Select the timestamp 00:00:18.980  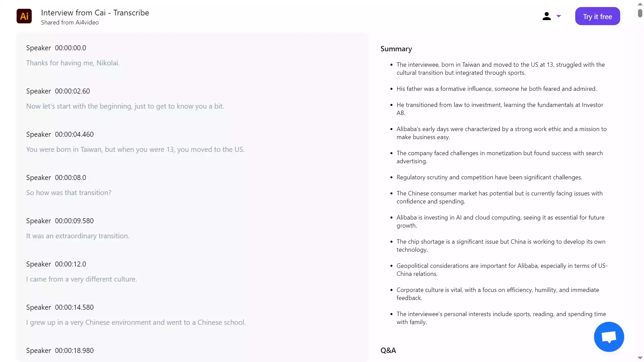click(x=74, y=351)
